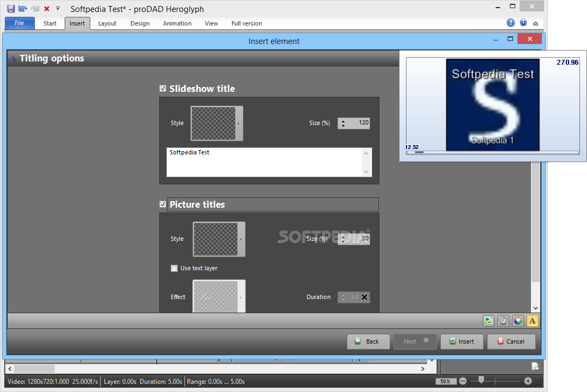Click the Softpedia Test preview image
The height and width of the screenshot is (392, 587).
click(492, 105)
